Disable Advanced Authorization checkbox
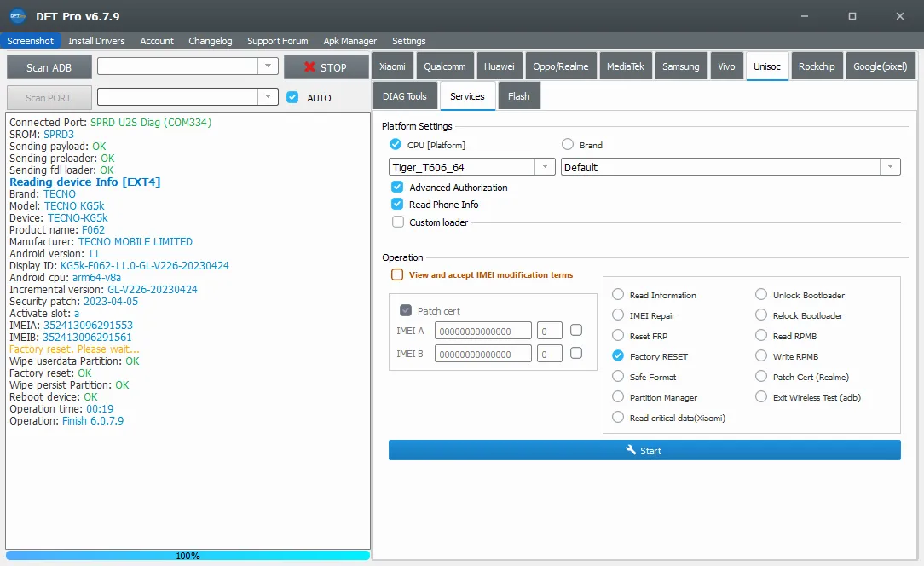924x566 pixels. tap(397, 188)
